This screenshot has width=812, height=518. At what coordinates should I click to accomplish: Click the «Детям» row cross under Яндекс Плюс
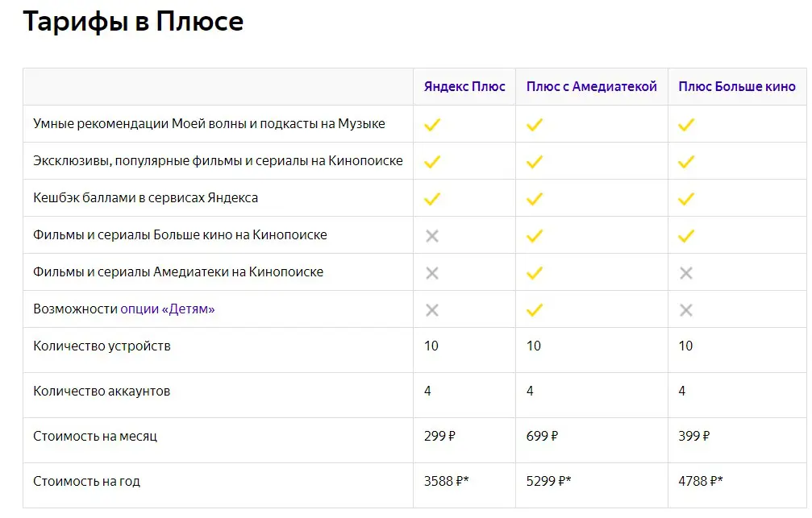click(x=432, y=310)
